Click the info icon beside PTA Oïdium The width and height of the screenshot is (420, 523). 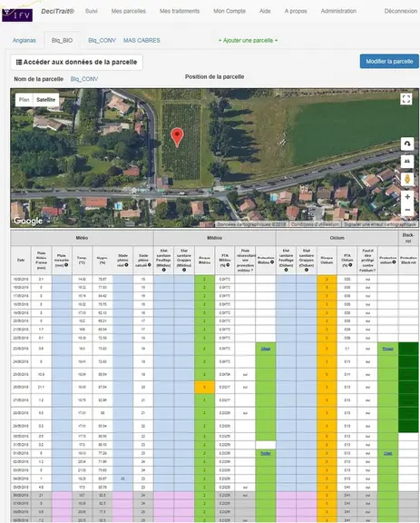point(350,265)
